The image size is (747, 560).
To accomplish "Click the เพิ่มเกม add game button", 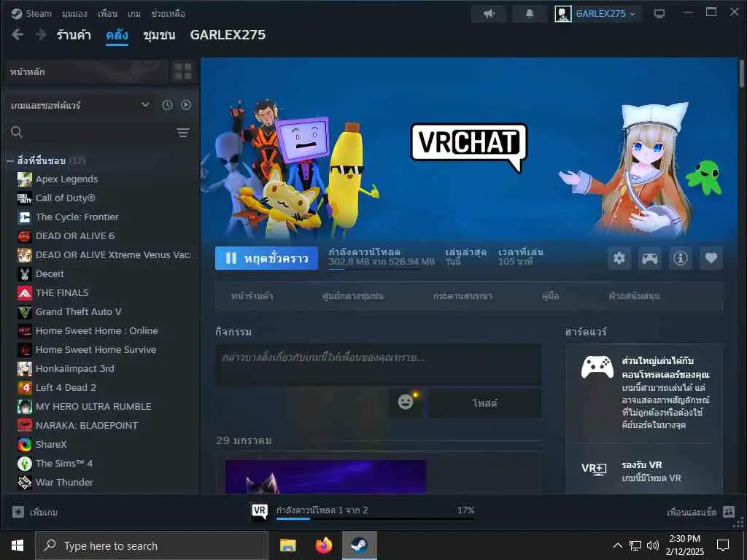I will point(35,513).
